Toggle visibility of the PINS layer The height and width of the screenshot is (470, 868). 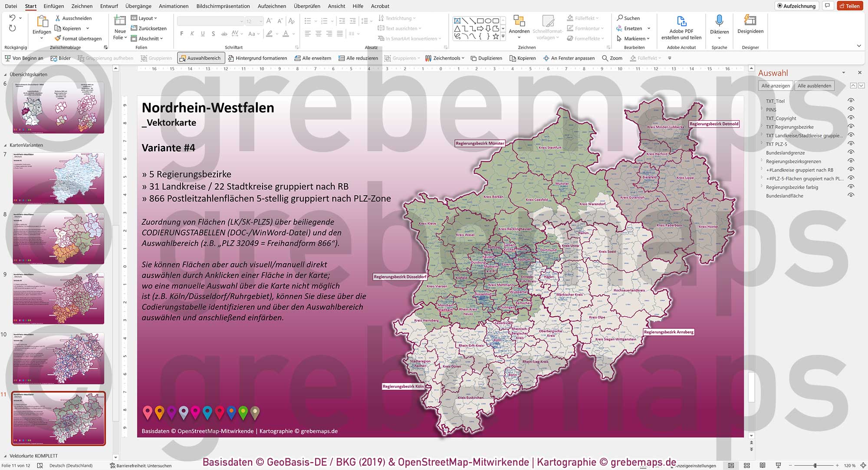click(x=851, y=109)
